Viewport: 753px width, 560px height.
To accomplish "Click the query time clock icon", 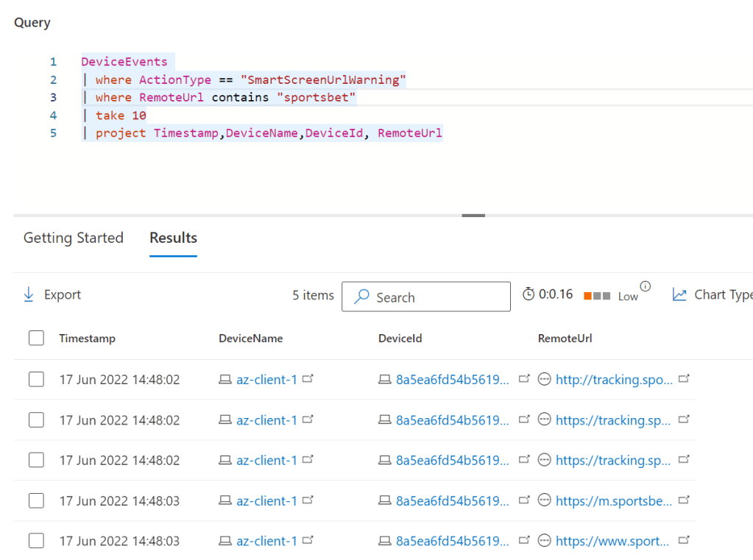I will (528, 294).
